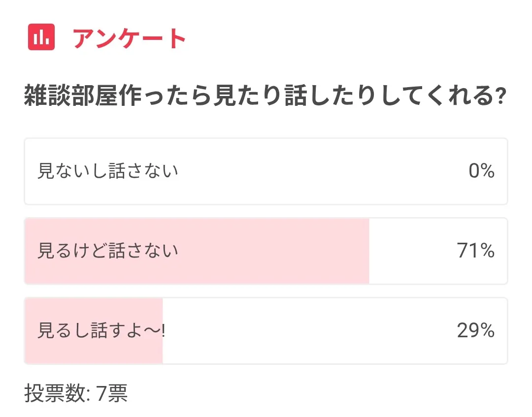Click the 0% result value

click(x=481, y=171)
